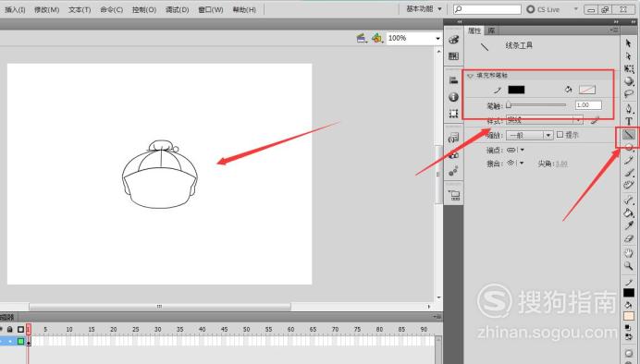Switch to the 属性 properties tab

click(474, 30)
